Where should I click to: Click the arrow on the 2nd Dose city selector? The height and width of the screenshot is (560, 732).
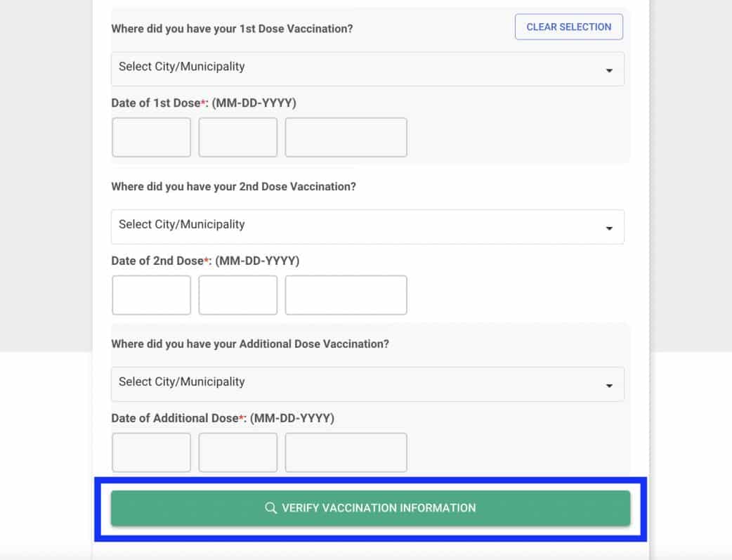609,228
